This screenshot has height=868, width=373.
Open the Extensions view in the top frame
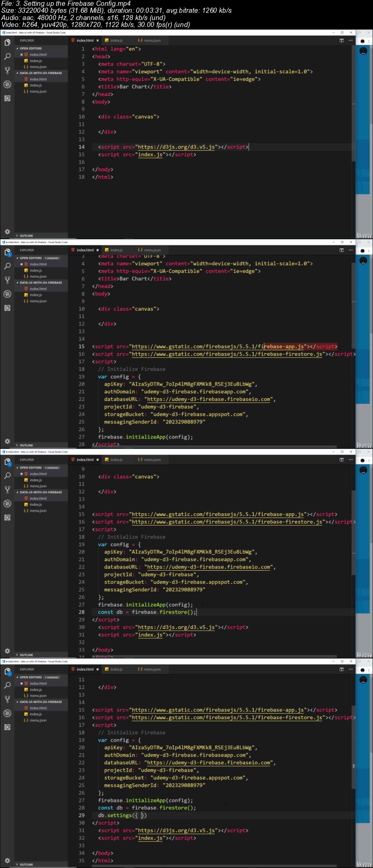(x=7, y=98)
